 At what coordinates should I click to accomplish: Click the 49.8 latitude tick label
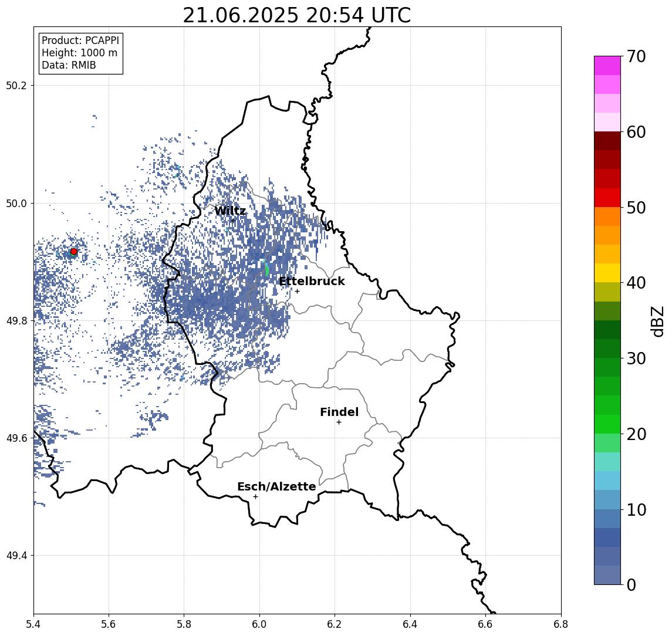pos(16,320)
